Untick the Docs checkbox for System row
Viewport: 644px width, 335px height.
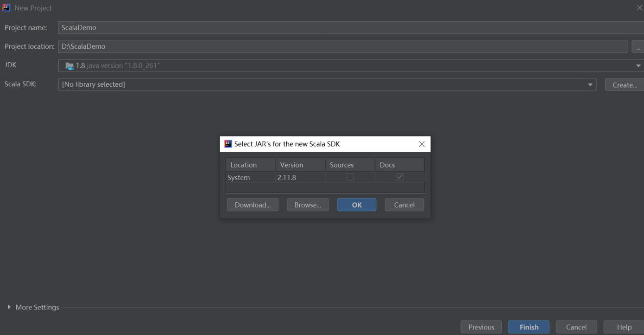[x=400, y=177]
